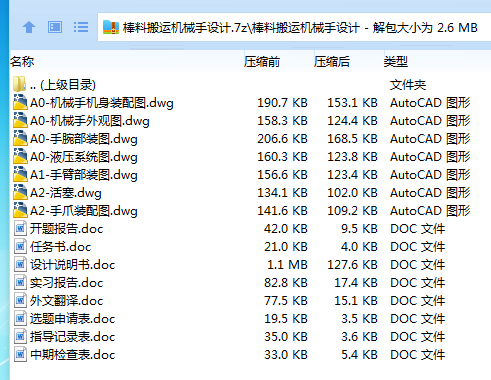Select file A0-机械手机身装配图.dwg

[x=102, y=103]
